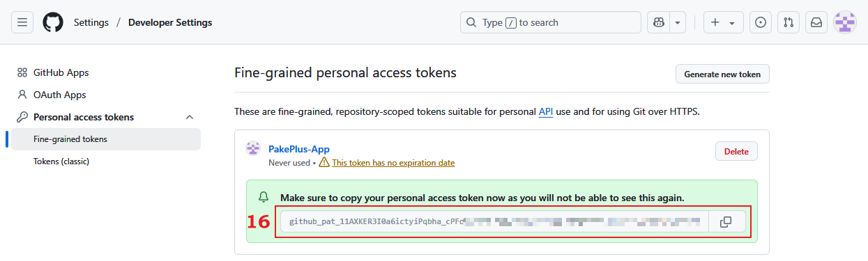Click the GitHub logo home icon
Image resolution: width=868 pixels, height=261 pixels.
pyautogui.click(x=53, y=22)
